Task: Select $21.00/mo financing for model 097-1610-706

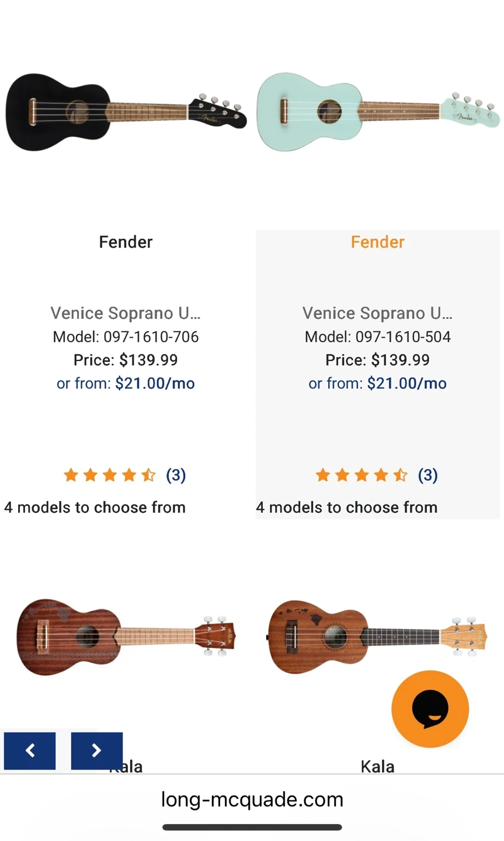Action: tap(155, 383)
